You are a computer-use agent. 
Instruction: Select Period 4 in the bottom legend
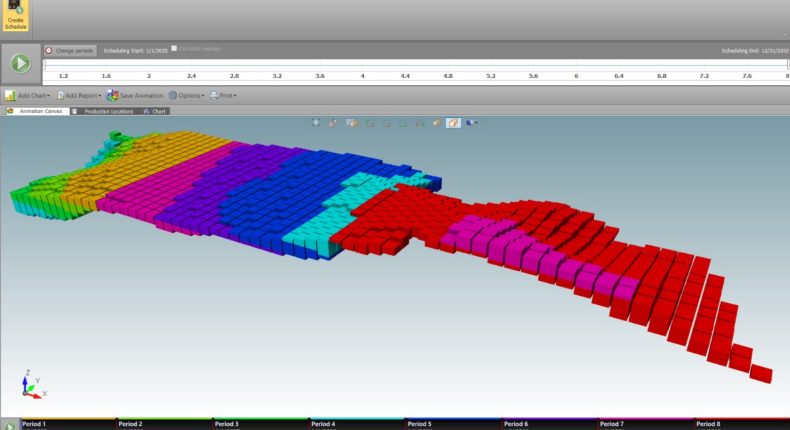click(x=358, y=424)
